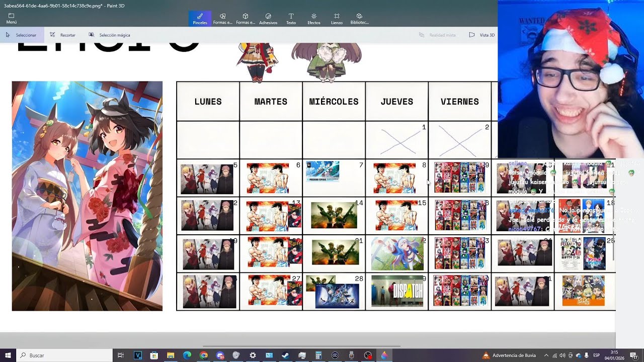Activate the Seleccionar tool
Image resolution: width=644 pixels, height=362 pixels.
21,35
